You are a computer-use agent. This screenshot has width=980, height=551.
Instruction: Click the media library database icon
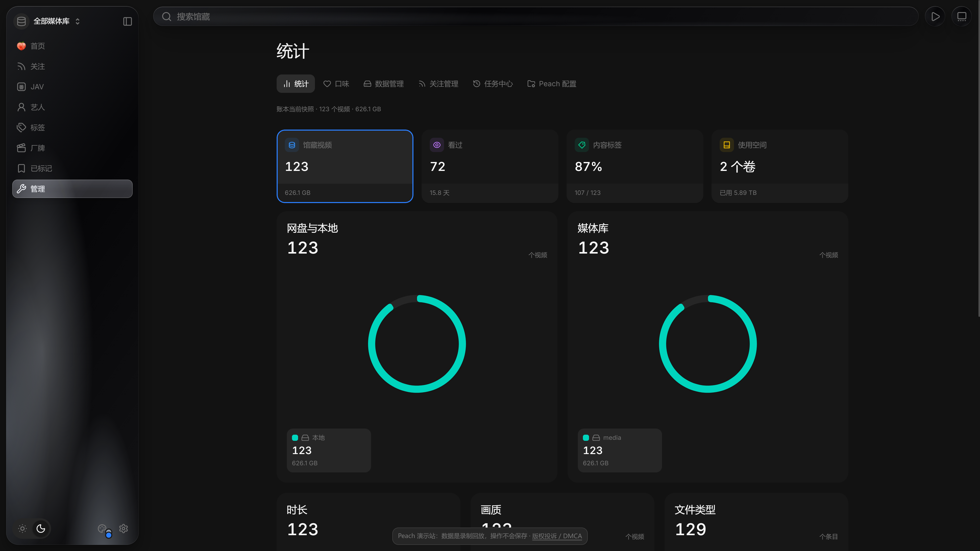click(21, 21)
